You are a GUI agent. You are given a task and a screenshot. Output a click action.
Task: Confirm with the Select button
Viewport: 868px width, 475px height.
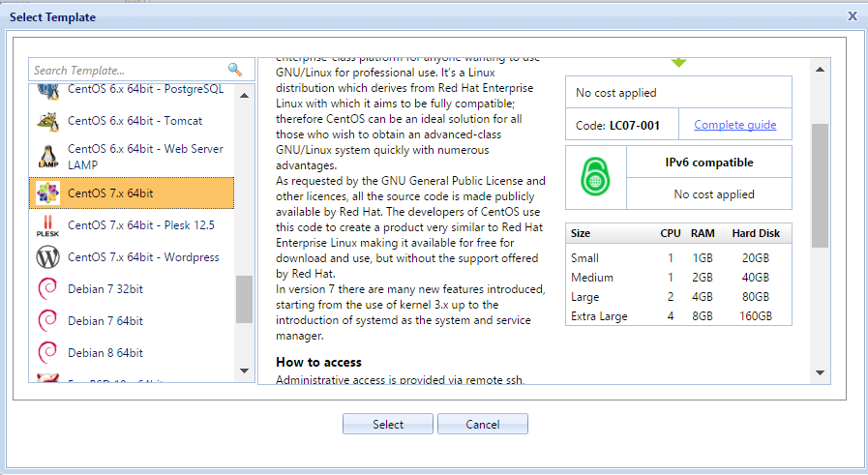tap(387, 424)
